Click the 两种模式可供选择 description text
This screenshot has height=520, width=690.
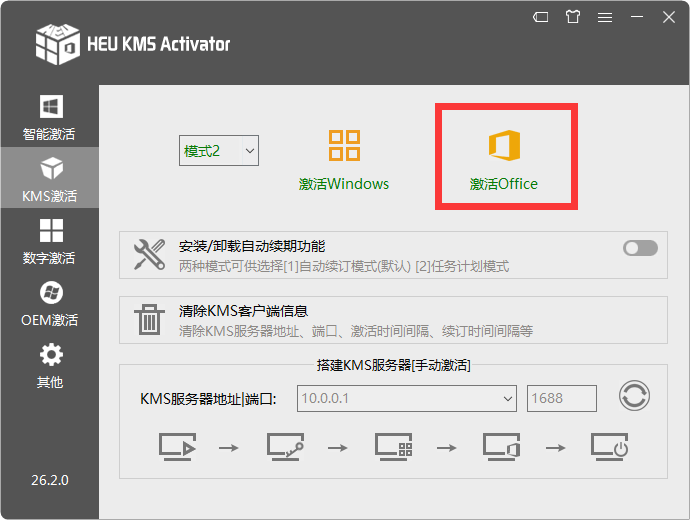344,266
